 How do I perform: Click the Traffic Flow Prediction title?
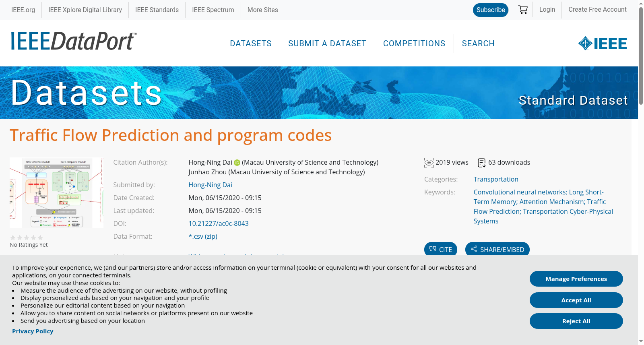[x=171, y=135]
